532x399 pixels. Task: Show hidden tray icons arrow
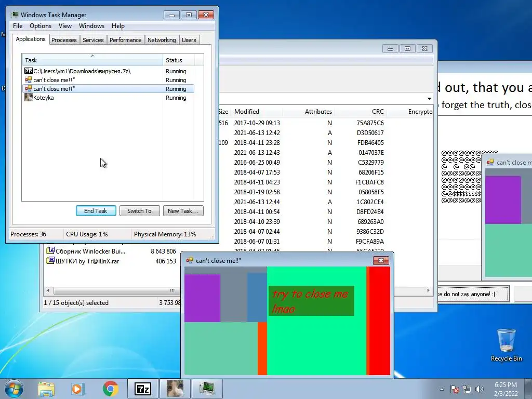tap(442, 390)
